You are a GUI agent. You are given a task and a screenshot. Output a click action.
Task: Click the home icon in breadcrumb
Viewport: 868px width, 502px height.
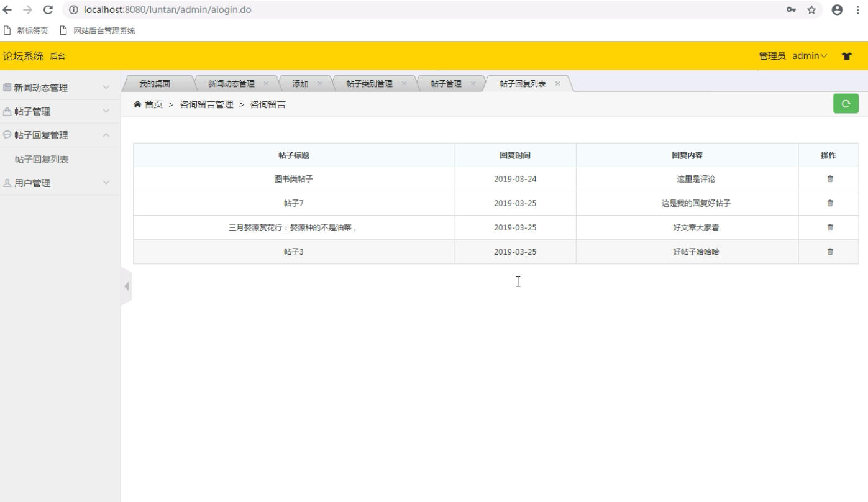point(137,104)
